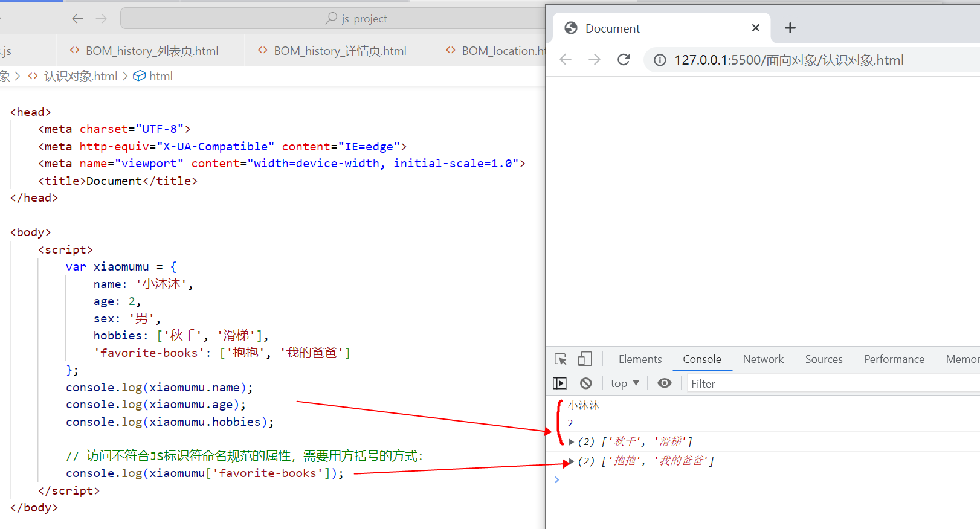Open the BOM_history_详情页.html editor tab
The height and width of the screenshot is (529, 980).
coord(340,51)
